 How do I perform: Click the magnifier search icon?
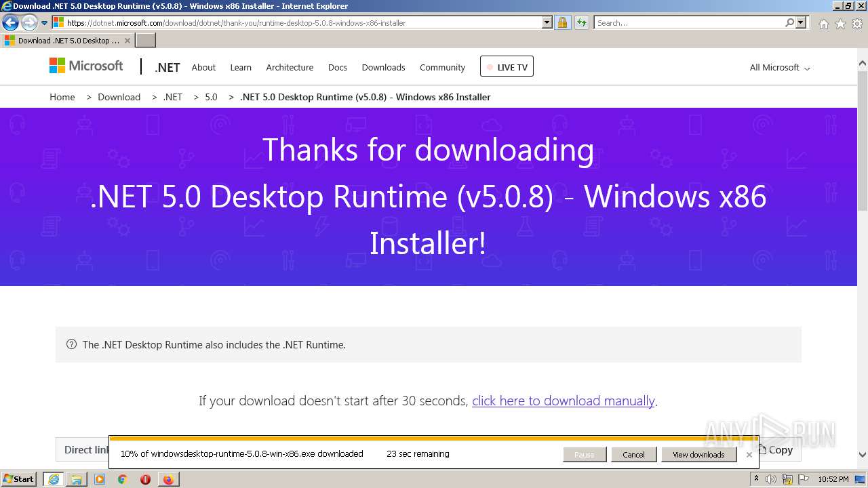pos(789,23)
